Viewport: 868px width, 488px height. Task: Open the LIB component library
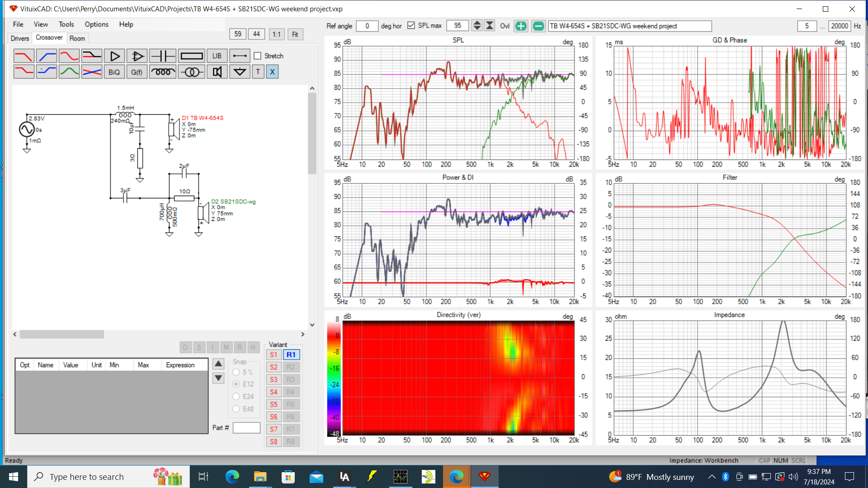click(217, 56)
